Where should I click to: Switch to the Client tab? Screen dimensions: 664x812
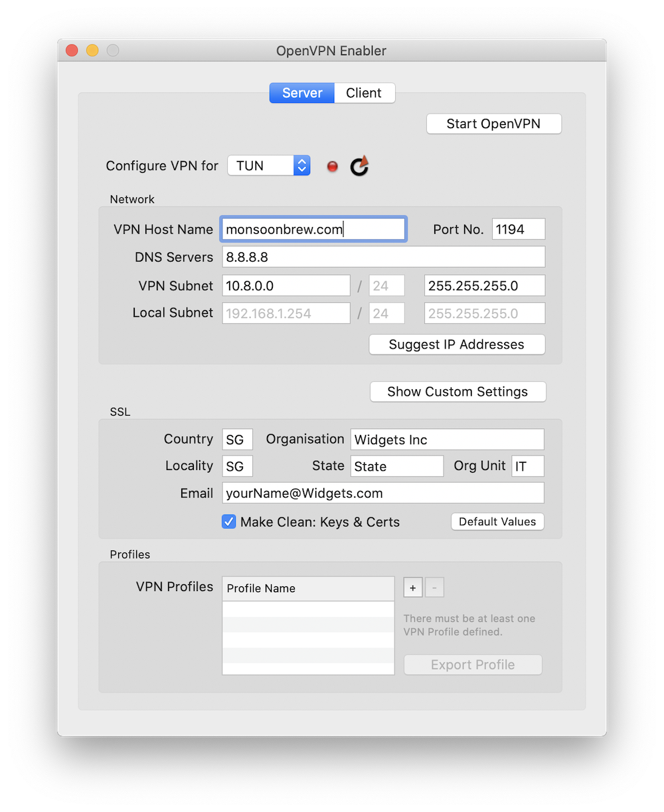[364, 93]
